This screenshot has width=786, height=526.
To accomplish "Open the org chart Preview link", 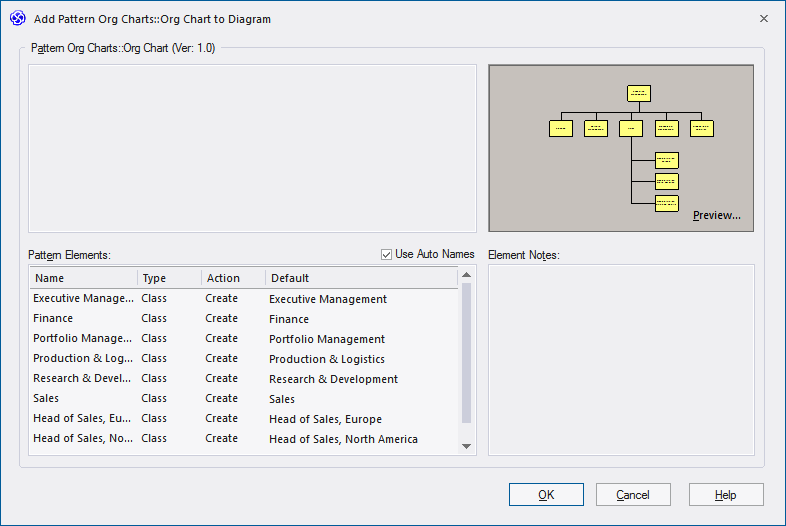I will pyautogui.click(x=716, y=215).
